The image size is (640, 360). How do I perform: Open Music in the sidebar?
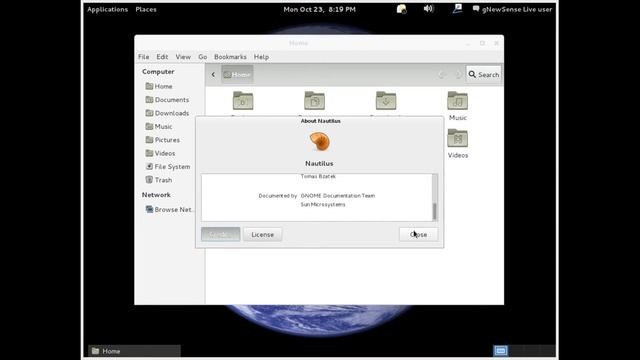pos(159,127)
